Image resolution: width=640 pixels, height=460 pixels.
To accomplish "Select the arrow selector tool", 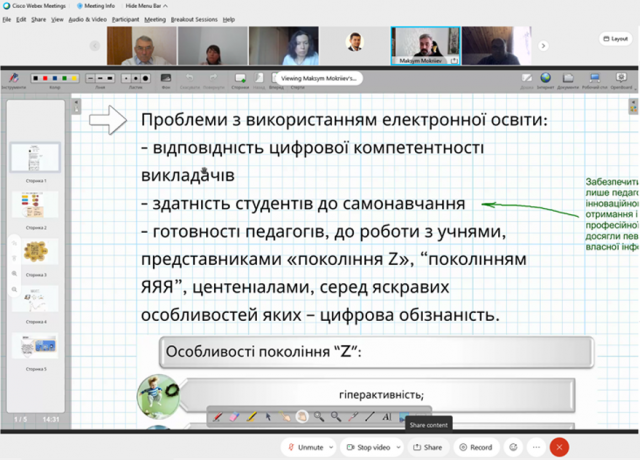I will click(x=268, y=417).
